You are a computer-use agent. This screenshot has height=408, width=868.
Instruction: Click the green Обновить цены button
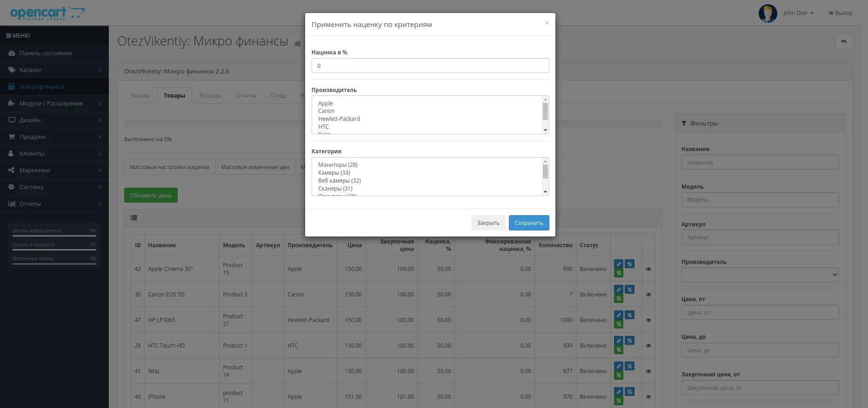pyautogui.click(x=151, y=195)
